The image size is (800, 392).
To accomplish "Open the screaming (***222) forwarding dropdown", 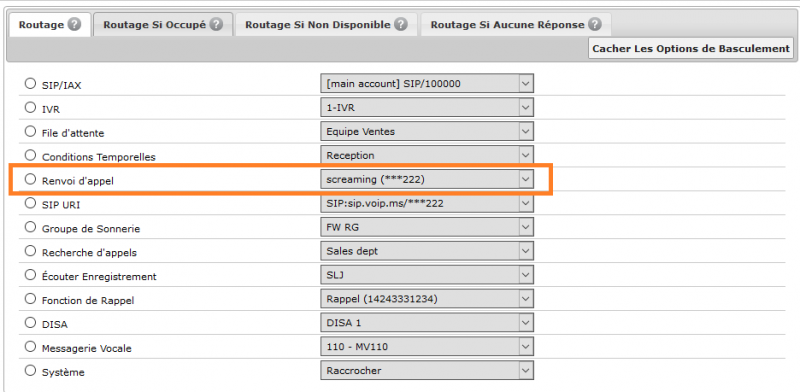I will click(x=427, y=179).
